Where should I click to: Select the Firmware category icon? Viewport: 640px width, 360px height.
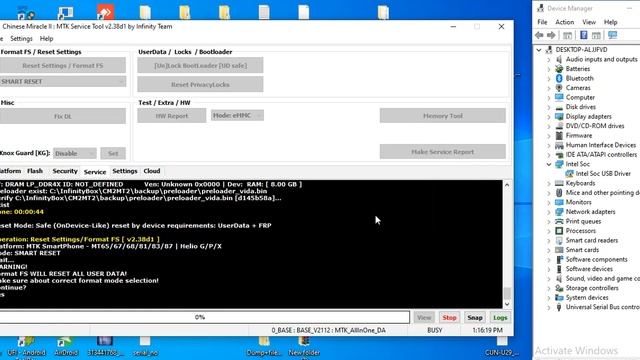[559, 136]
